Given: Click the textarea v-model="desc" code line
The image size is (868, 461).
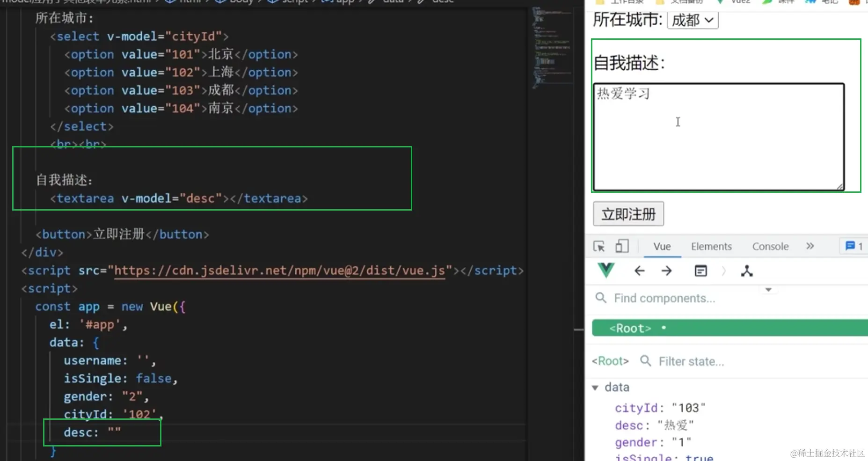Looking at the screenshot, I should coord(179,198).
